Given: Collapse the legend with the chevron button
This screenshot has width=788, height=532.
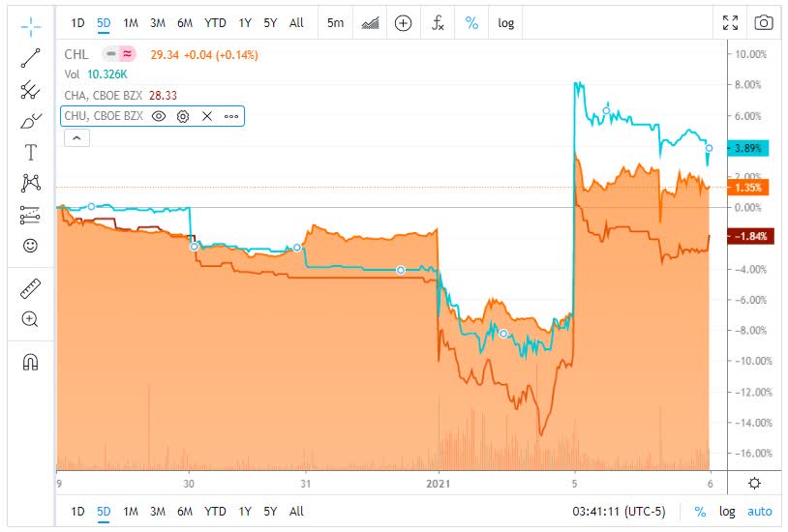Looking at the screenshot, I should tap(76, 137).
